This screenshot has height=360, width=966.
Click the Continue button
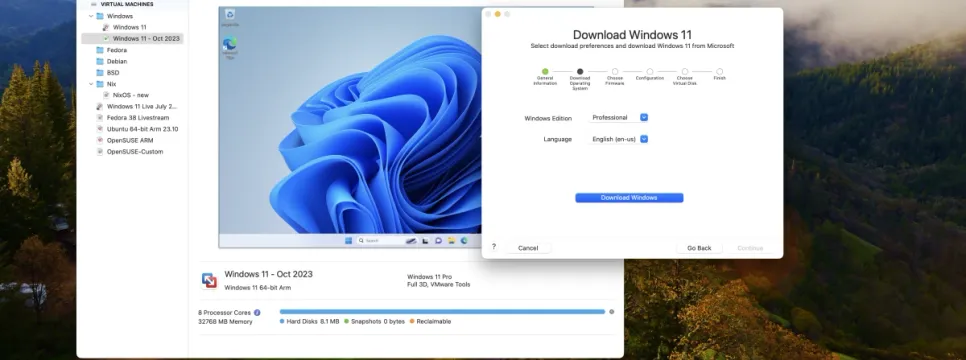[750, 248]
